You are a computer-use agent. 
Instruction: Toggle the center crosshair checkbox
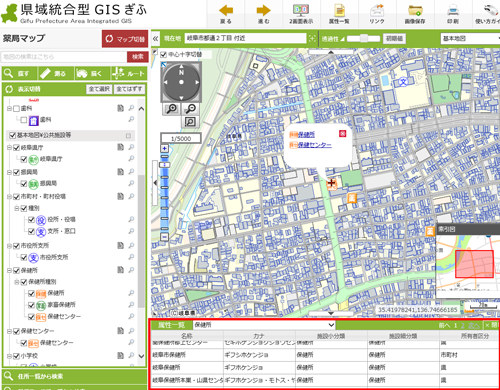point(163,54)
